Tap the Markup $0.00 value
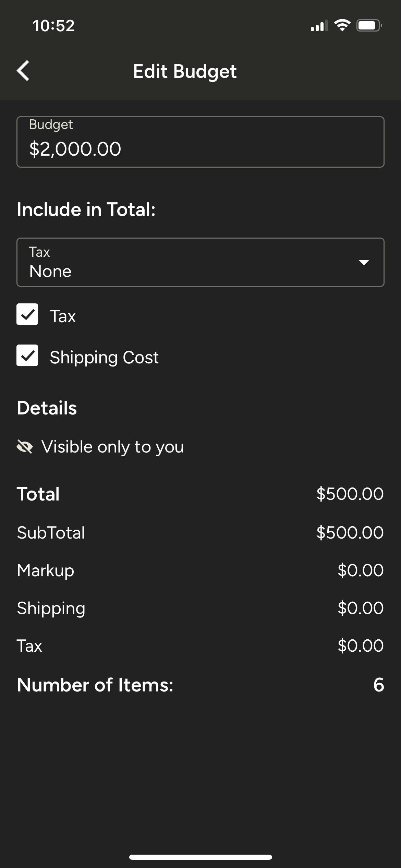The image size is (401, 868). pyautogui.click(x=361, y=570)
